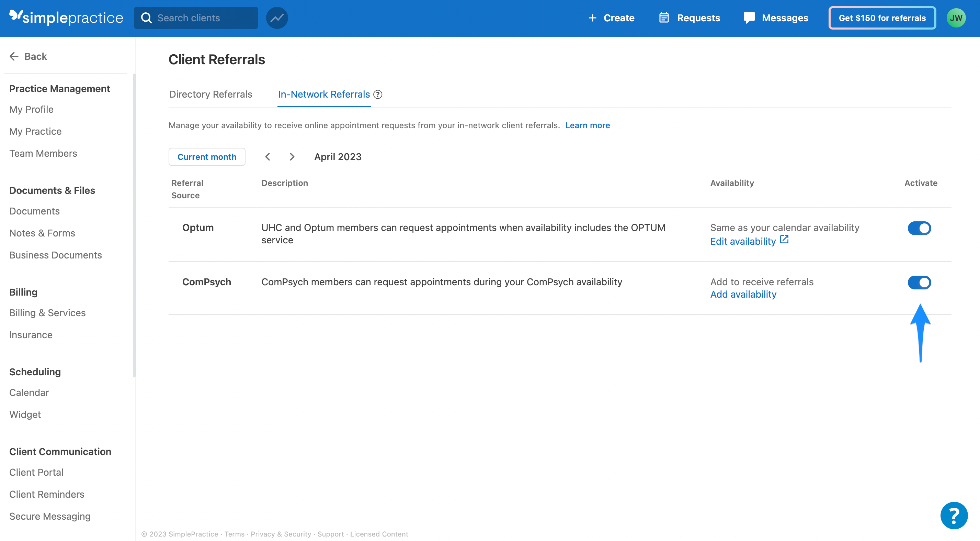The height and width of the screenshot is (541, 980).
Task: Click Add availability link for ComPsych
Action: tap(743, 294)
